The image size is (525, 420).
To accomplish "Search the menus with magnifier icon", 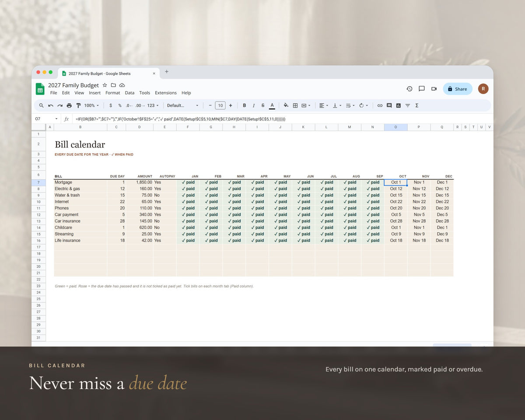I will pyautogui.click(x=42, y=105).
